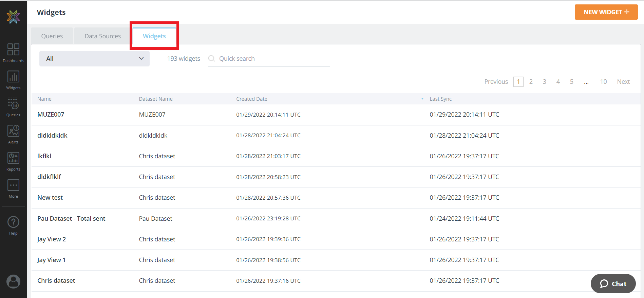The height and width of the screenshot is (298, 644).
Task: Open the user profile avatar
Action: tap(13, 281)
